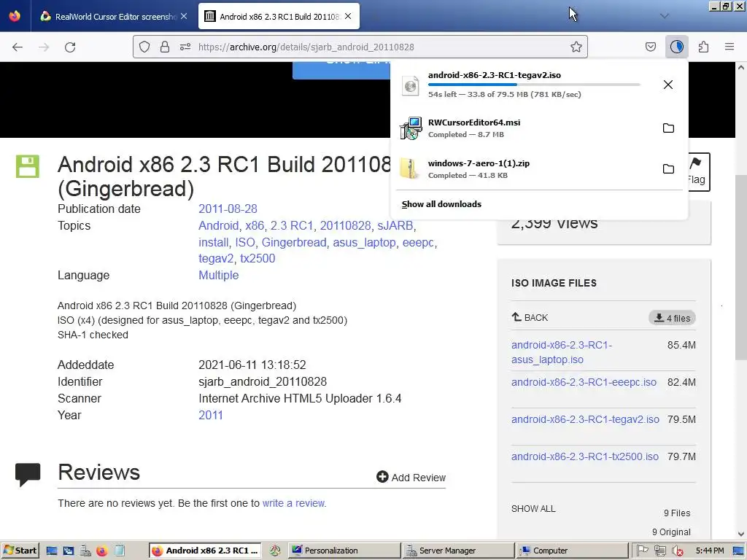Screen dimensions: 747x560
Task: Download android-x86-2.3-RC1-asus_laptop.iso
Action: [562, 352]
